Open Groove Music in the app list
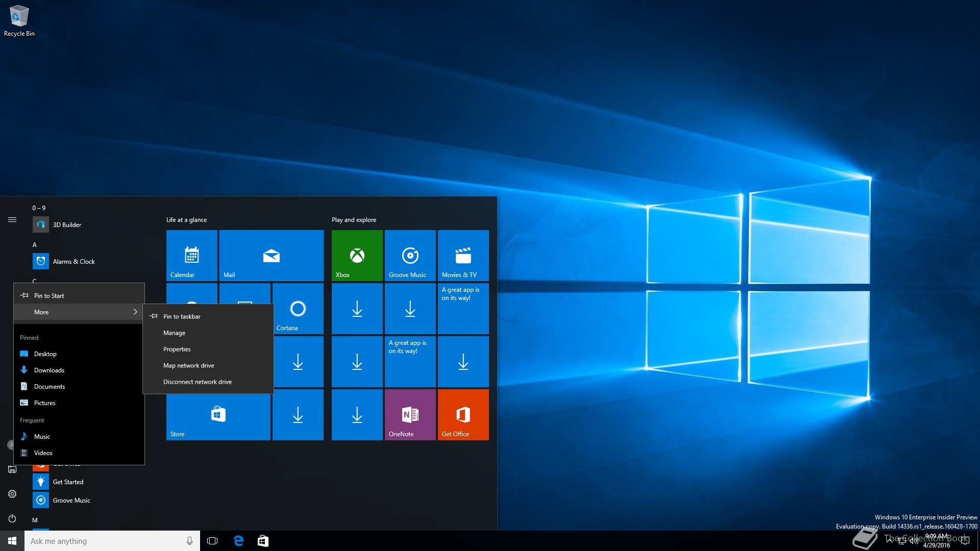The width and height of the screenshot is (980, 551). tap(82, 500)
